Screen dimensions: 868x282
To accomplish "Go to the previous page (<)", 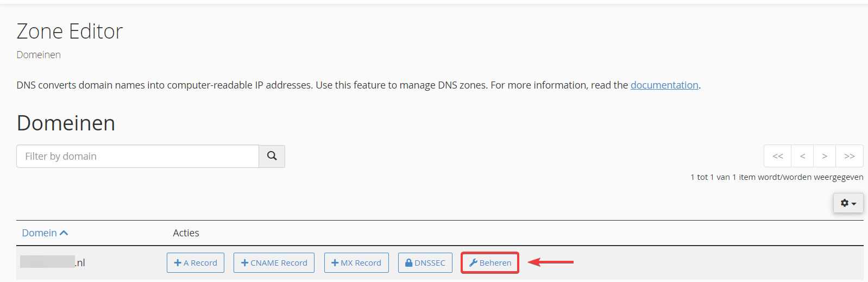I will click(802, 156).
